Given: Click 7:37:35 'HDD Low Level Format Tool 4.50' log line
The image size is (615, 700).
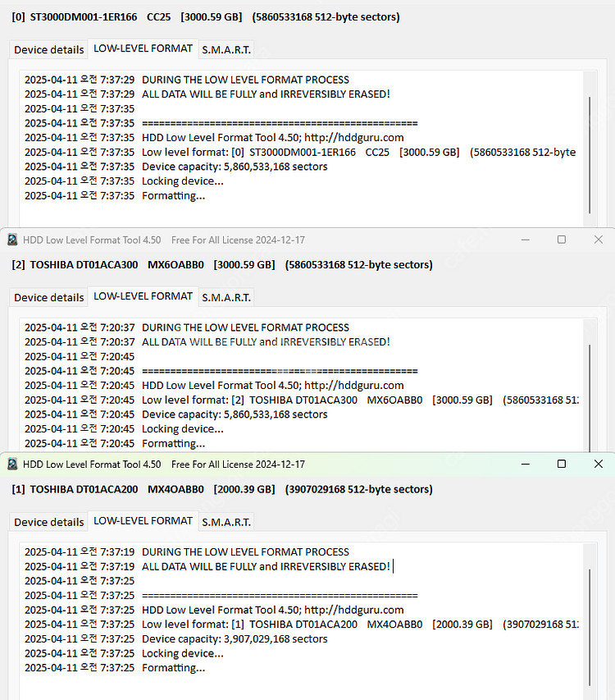Looking at the screenshot, I should [x=214, y=138].
